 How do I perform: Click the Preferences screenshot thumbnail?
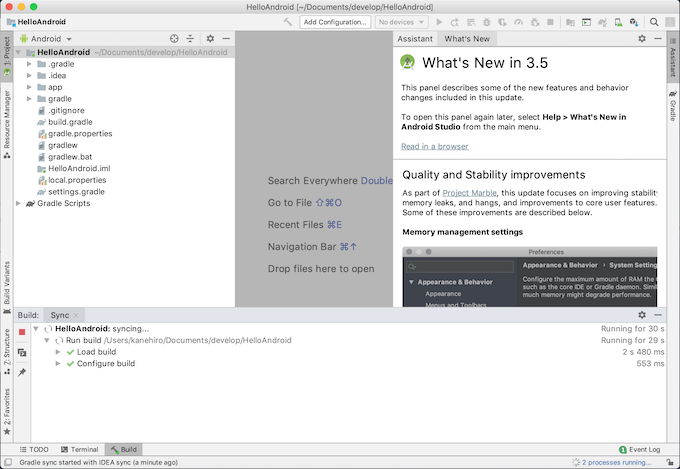tap(530, 277)
